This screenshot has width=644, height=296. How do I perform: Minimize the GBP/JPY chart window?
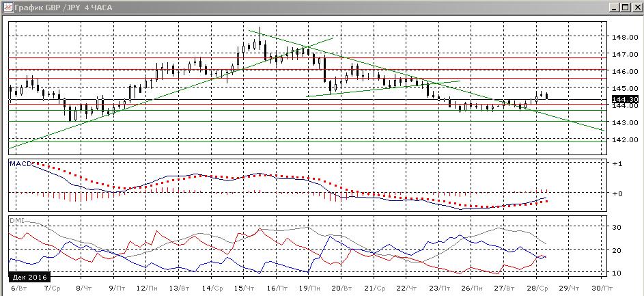click(613, 7)
